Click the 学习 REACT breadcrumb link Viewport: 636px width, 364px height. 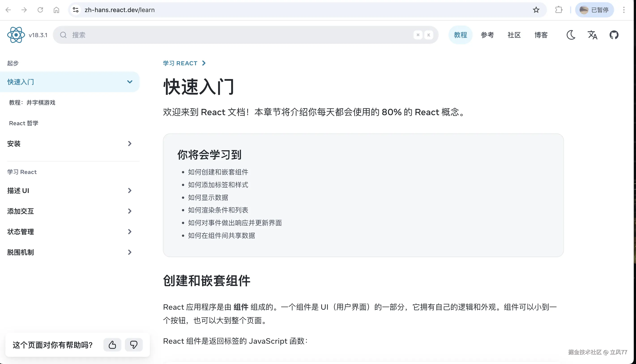click(x=180, y=63)
